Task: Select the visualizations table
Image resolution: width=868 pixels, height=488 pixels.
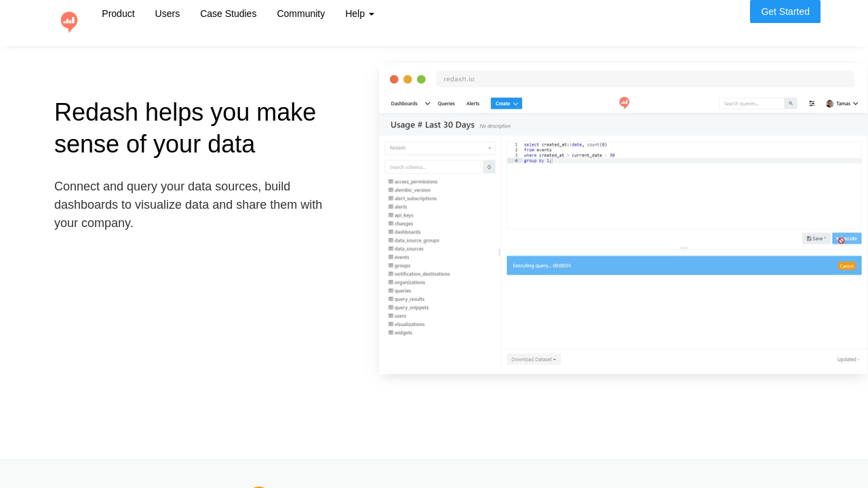Action: 406,324
